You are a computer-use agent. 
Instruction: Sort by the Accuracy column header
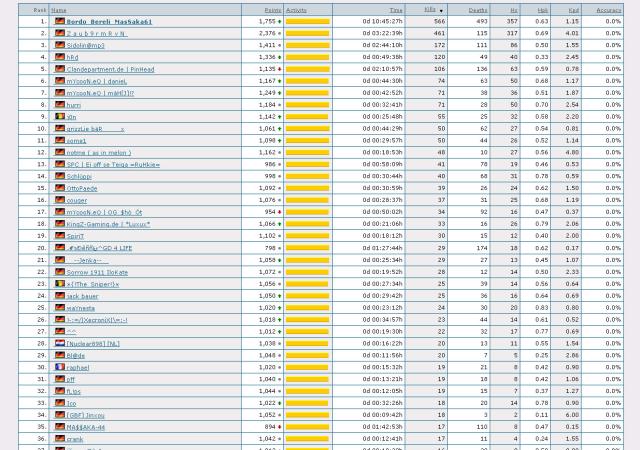point(608,9)
